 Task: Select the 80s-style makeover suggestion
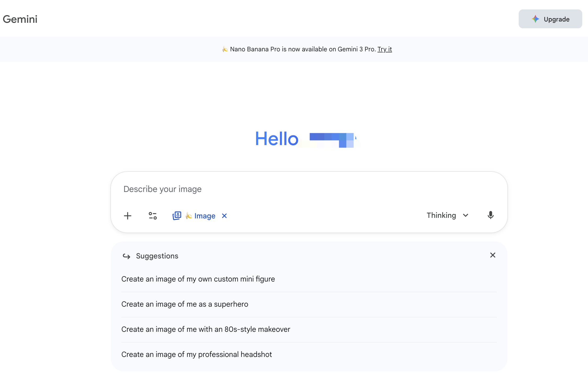pyautogui.click(x=206, y=329)
